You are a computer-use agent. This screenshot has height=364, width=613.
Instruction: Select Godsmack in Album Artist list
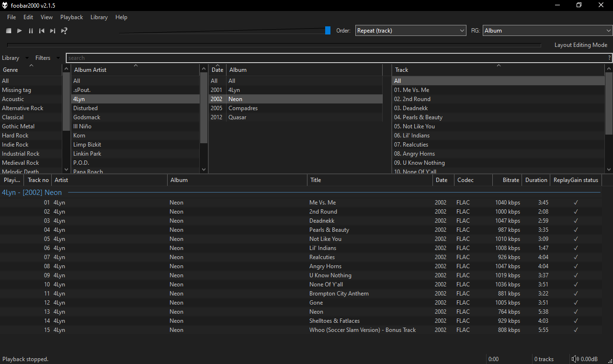click(x=136, y=117)
